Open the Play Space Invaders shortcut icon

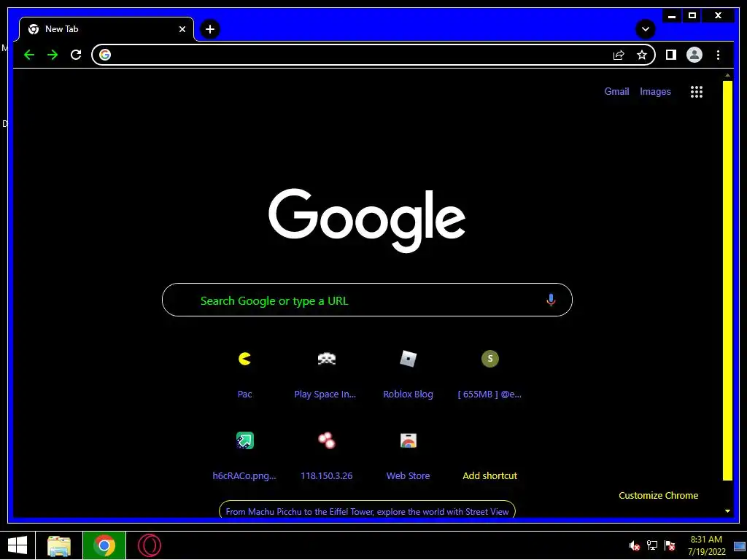pyautogui.click(x=326, y=359)
